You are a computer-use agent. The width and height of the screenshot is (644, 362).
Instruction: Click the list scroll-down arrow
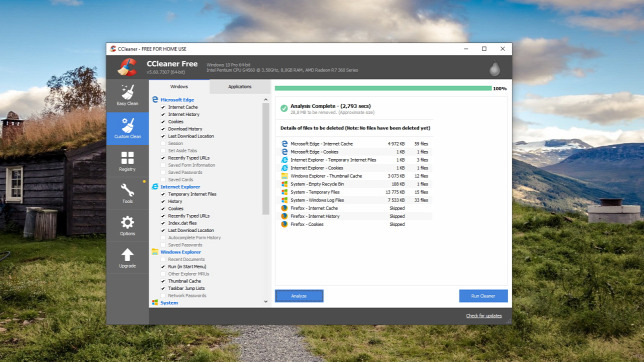click(x=265, y=302)
